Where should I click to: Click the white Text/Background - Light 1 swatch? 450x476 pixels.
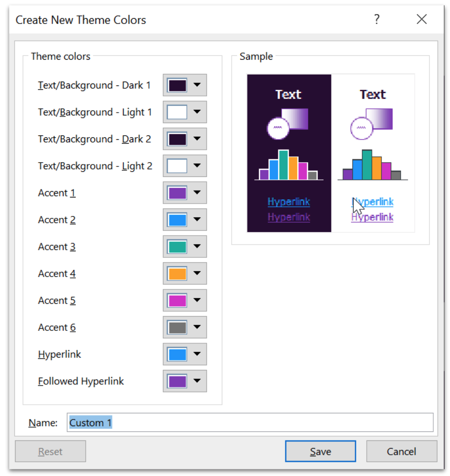click(177, 112)
